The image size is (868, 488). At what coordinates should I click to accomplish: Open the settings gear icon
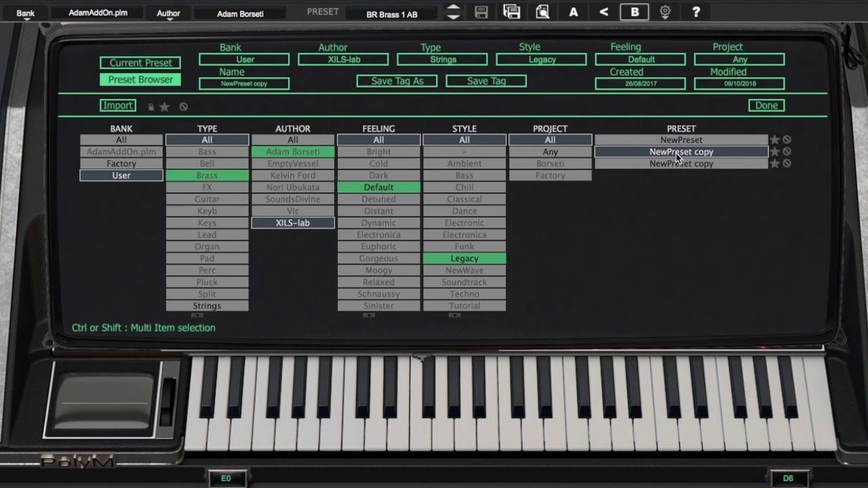(x=665, y=12)
